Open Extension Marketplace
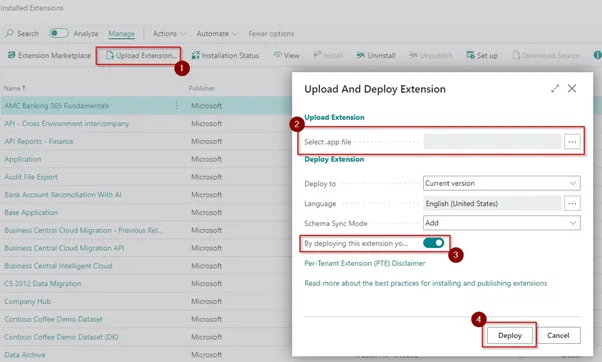The width and height of the screenshot is (602, 362). point(49,56)
